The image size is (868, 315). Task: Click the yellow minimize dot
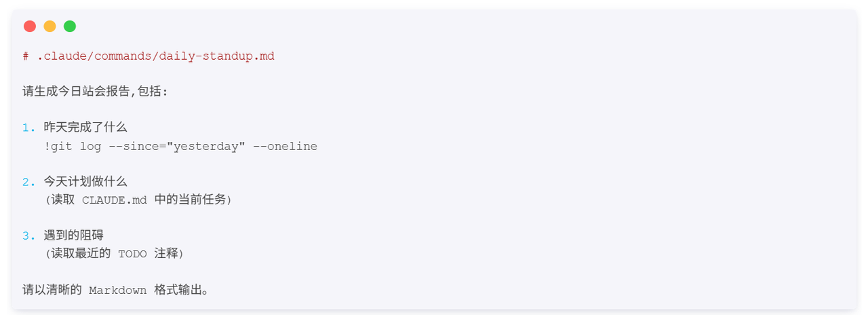coord(50,26)
